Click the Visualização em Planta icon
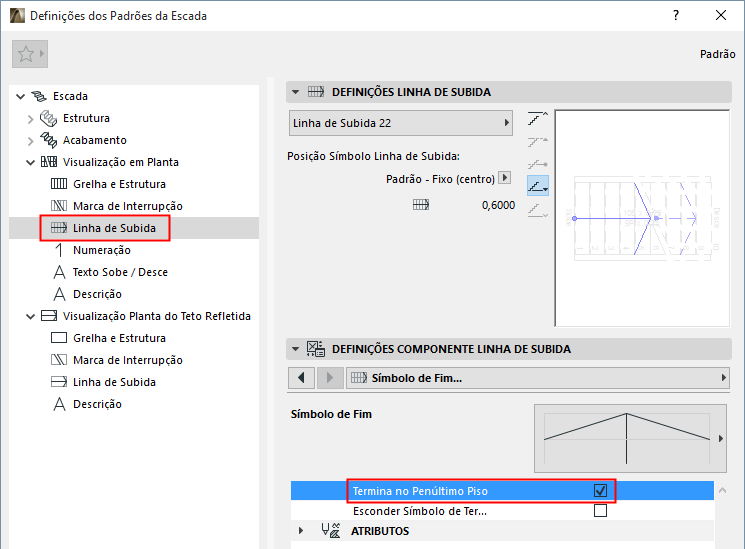Image resolution: width=745 pixels, height=549 pixels. (48, 162)
